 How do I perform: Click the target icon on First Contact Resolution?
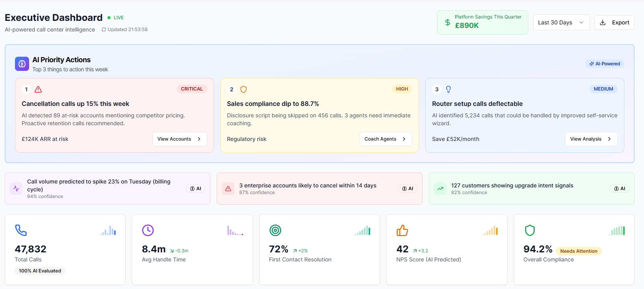275,230
